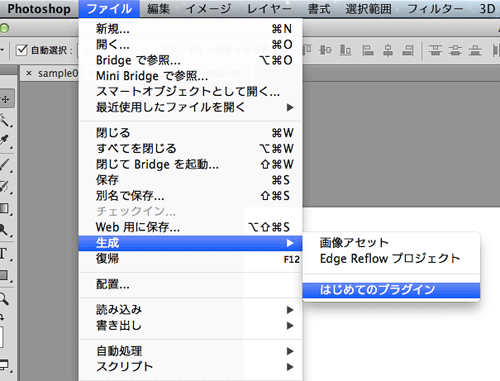Choose 新規... from the file menu
Viewport: 500px width, 381px height.
point(191,29)
